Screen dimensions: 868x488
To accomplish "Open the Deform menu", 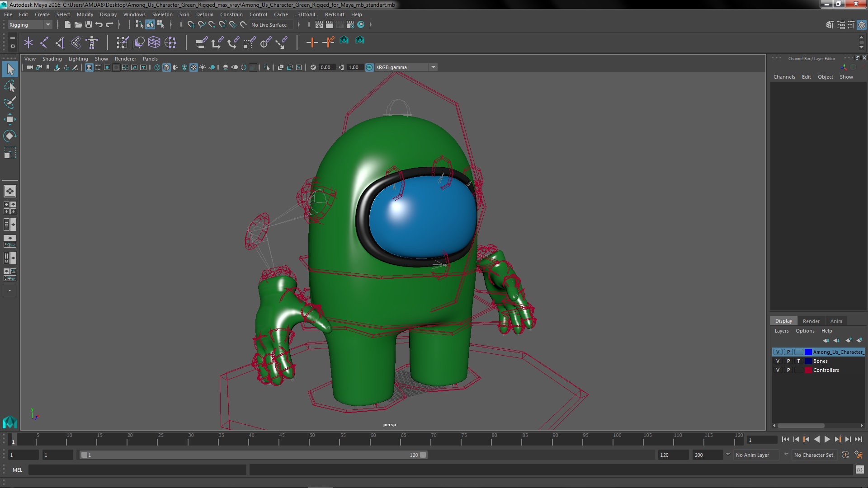I will pyautogui.click(x=204, y=14).
